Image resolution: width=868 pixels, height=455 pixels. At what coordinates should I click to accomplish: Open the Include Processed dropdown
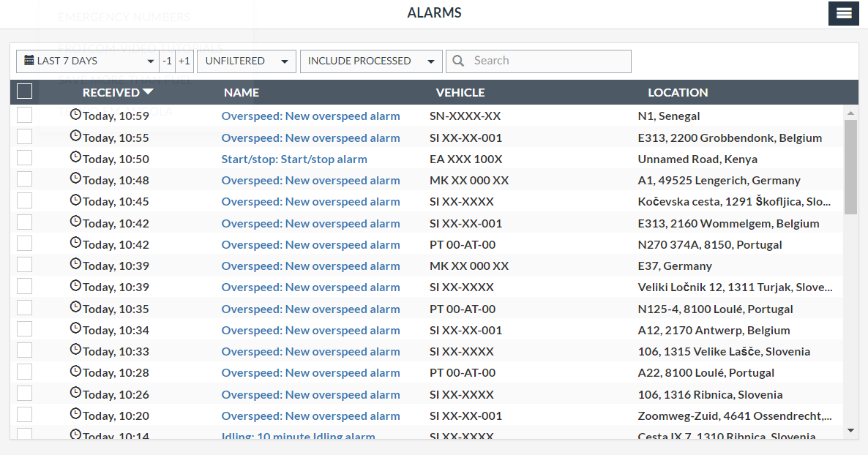click(x=371, y=61)
